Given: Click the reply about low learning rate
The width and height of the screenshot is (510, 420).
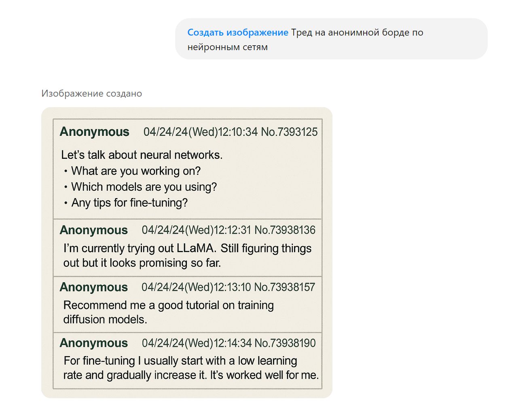Looking at the screenshot, I should 191,368.
